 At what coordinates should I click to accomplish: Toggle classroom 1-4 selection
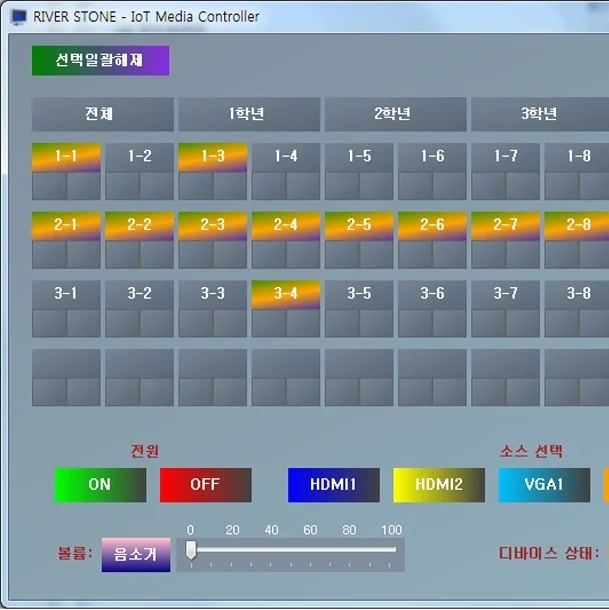click(x=286, y=157)
